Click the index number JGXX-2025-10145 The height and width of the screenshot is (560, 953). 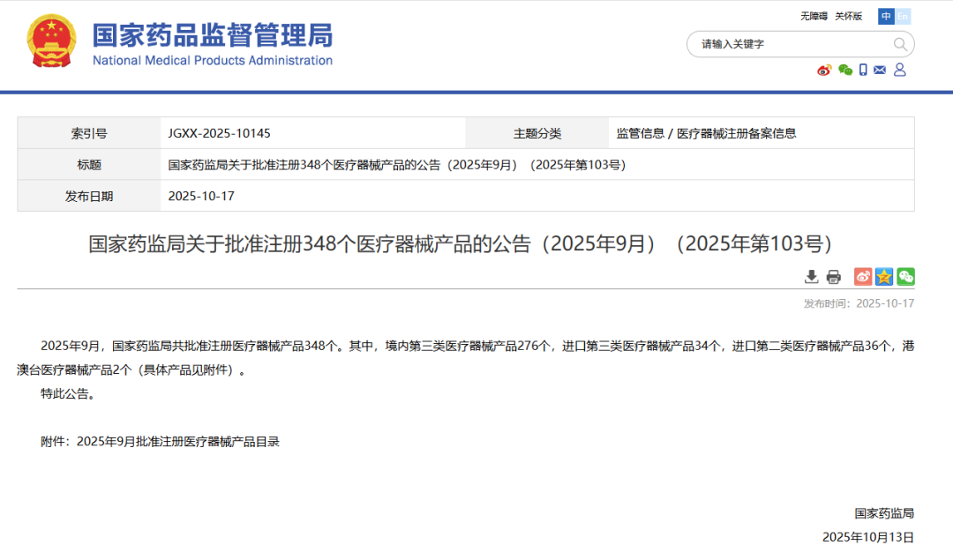[x=220, y=134]
